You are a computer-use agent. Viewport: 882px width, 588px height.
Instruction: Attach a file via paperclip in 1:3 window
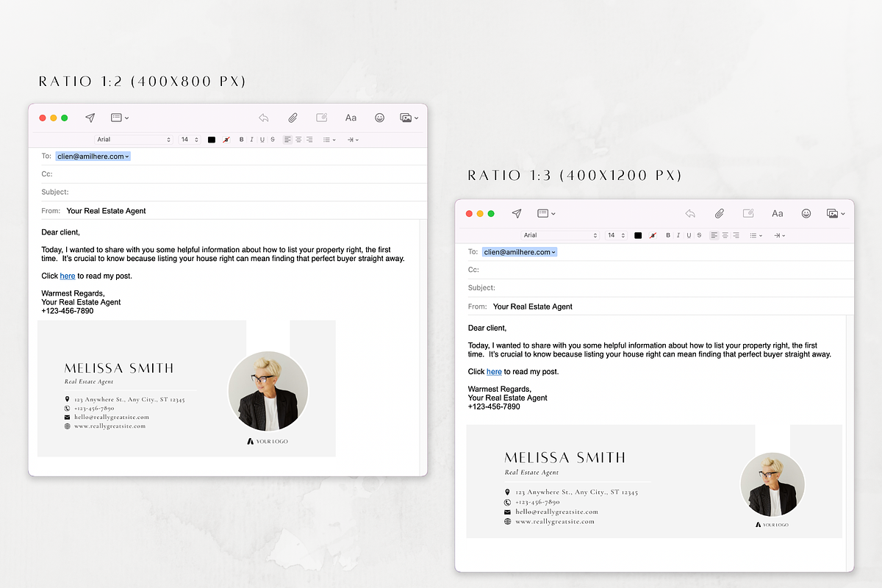(x=719, y=213)
